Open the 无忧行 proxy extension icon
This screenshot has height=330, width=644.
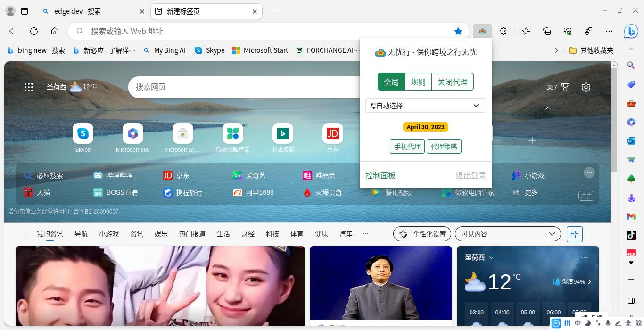(x=482, y=31)
